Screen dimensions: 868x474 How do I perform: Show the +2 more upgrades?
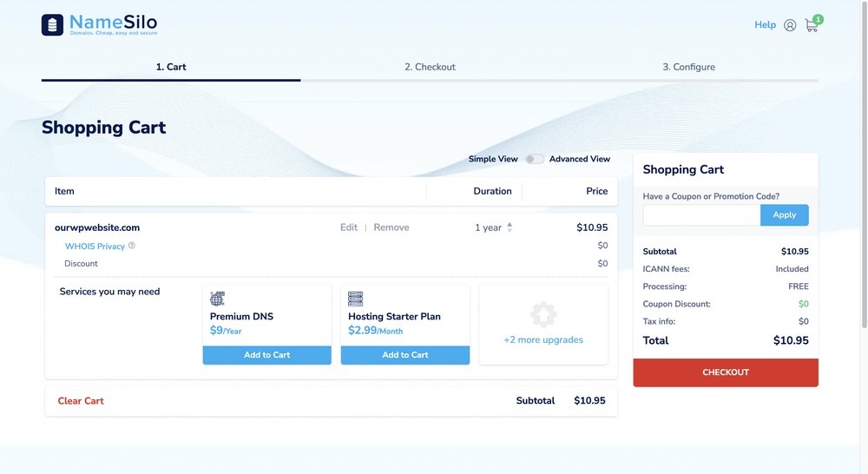(x=543, y=339)
